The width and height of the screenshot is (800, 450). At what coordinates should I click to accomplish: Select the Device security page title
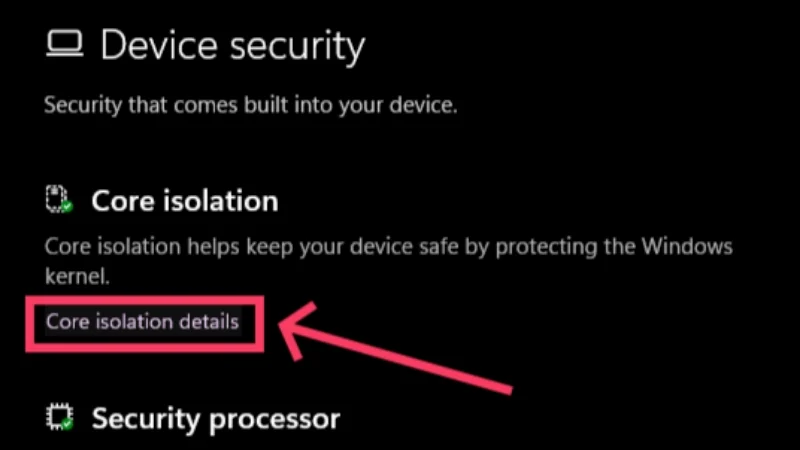tap(233, 46)
